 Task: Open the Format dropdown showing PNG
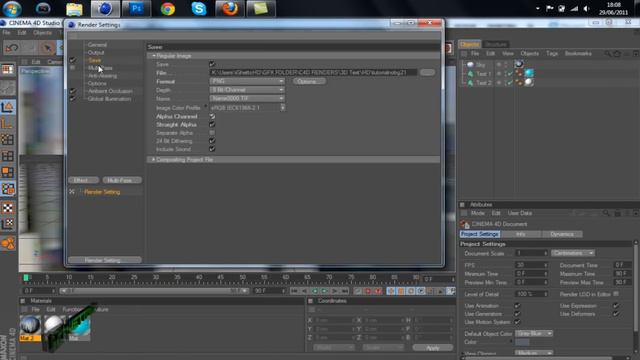247,81
